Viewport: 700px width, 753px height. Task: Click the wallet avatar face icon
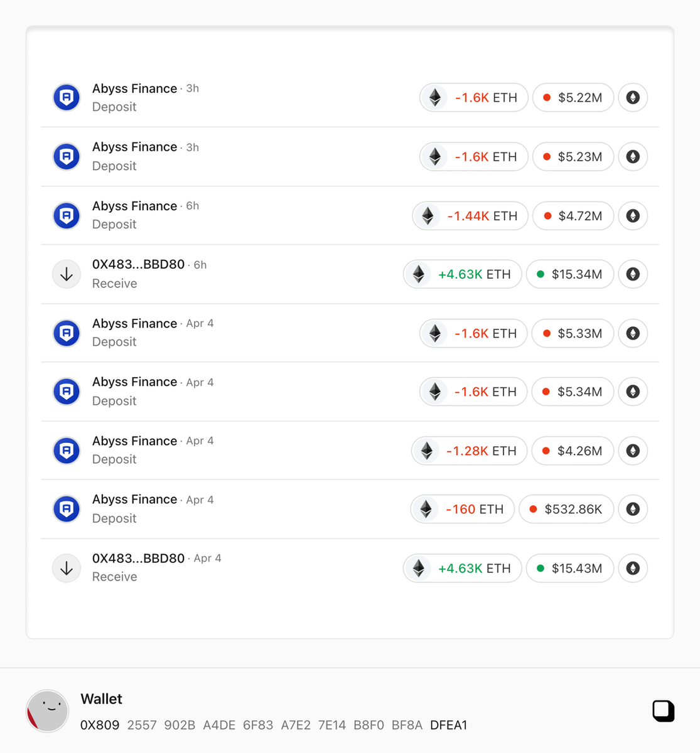48,711
